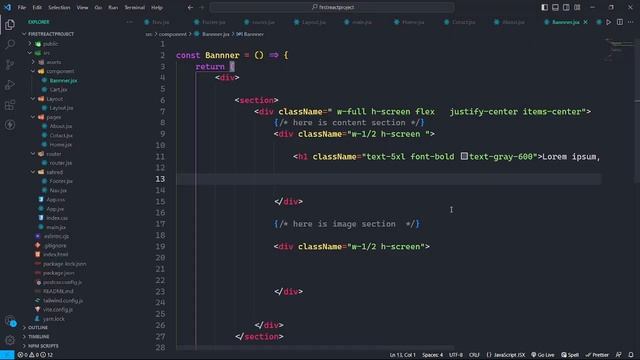The width and height of the screenshot is (640, 360).
Task: Click the code minimap
Action: click(618, 49)
